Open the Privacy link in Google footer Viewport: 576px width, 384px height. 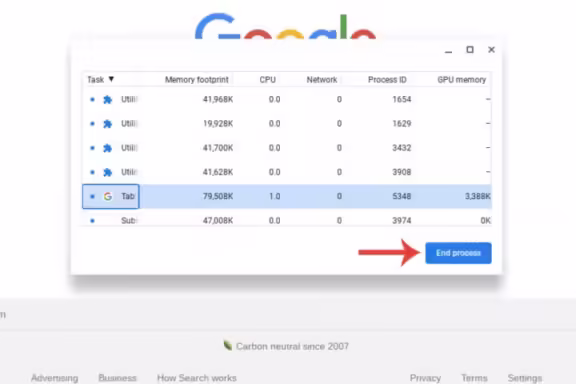coord(425,378)
